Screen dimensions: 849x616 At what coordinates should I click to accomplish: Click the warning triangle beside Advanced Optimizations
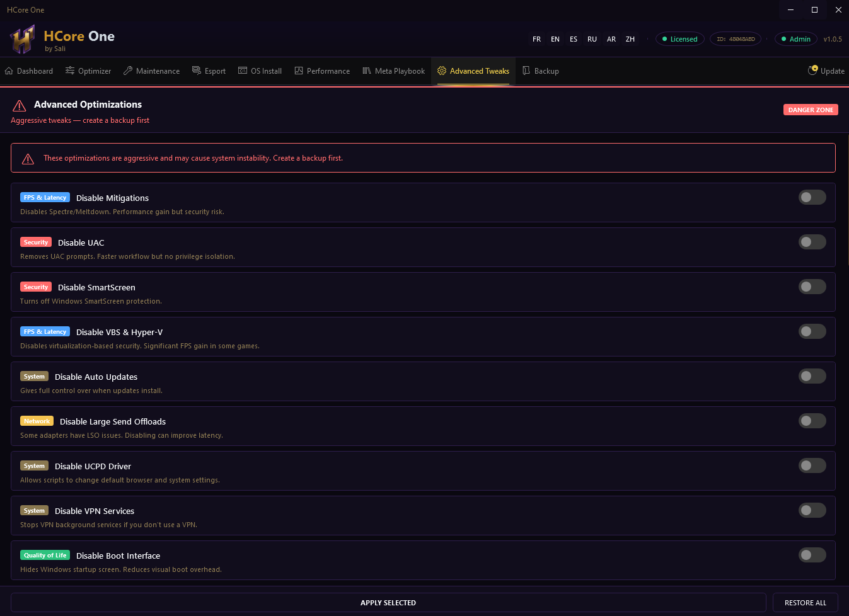[20, 105]
